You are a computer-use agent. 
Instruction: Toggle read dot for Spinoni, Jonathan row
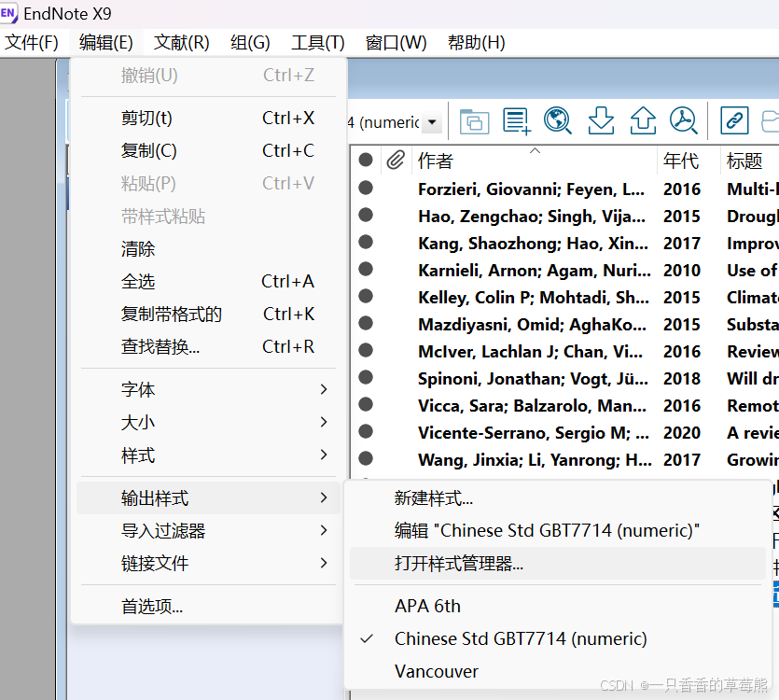[366, 377]
